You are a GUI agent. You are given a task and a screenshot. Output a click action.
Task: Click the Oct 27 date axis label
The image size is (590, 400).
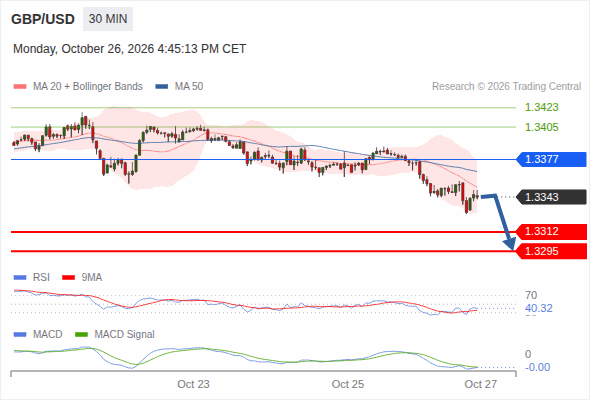coord(481,384)
